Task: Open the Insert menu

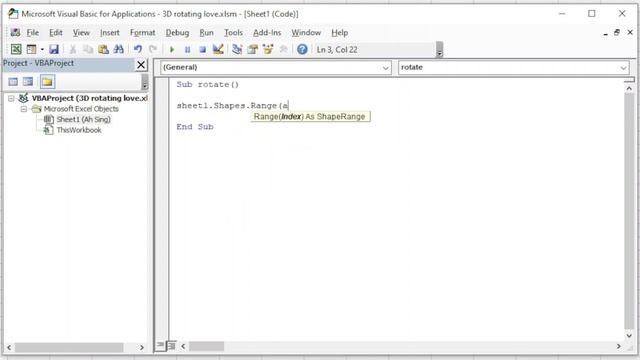Action: [x=110, y=33]
